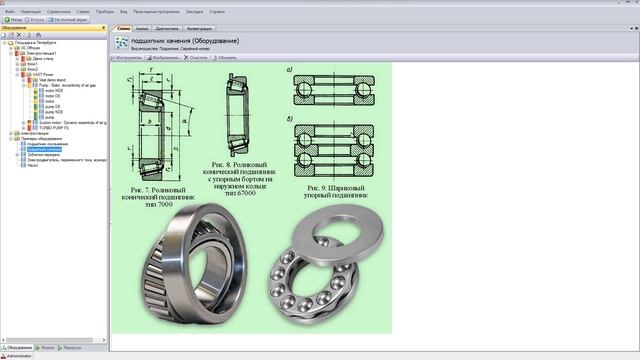Screen dimensions: 640x360
Task: Collapse the VAST Power node
Action: tap(17, 75)
